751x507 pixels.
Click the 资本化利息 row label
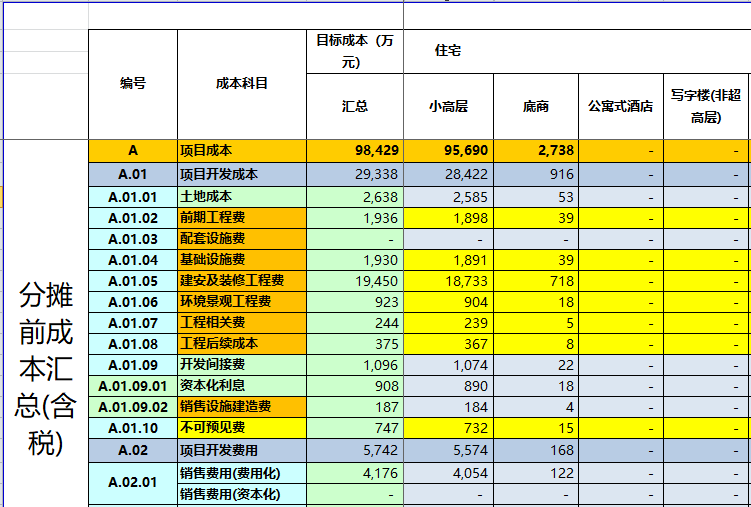click(241, 386)
